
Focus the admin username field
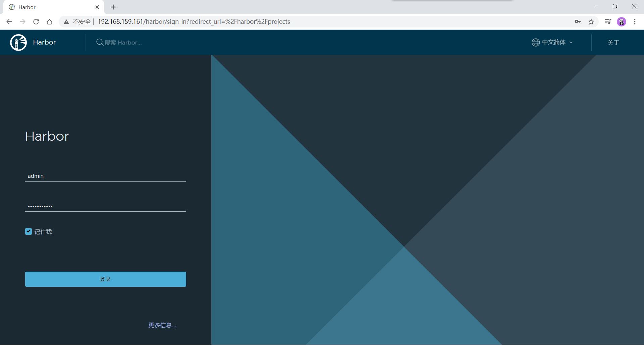point(106,176)
